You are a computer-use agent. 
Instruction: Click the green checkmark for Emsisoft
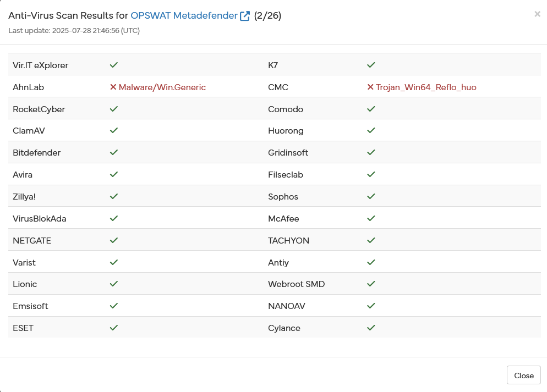click(114, 306)
